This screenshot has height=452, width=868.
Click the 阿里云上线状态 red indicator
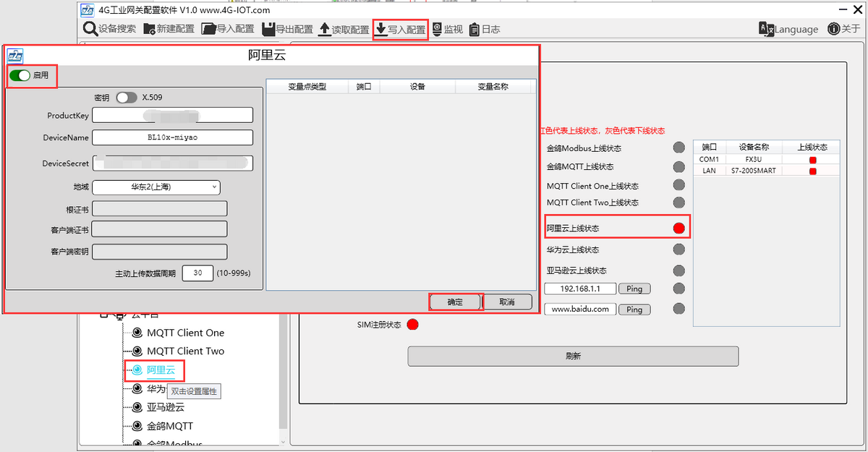678,229
